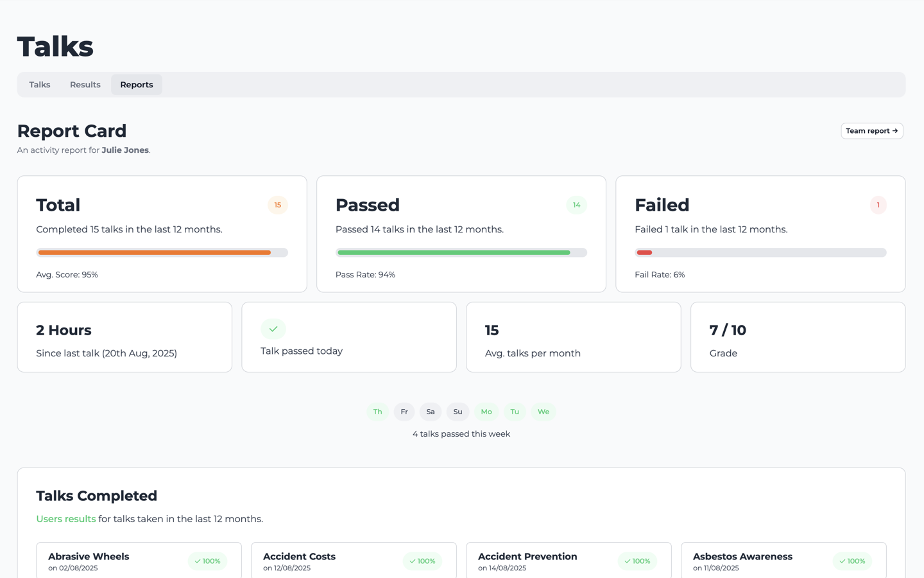
Task: Select the Friday day pill
Action: pos(404,412)
